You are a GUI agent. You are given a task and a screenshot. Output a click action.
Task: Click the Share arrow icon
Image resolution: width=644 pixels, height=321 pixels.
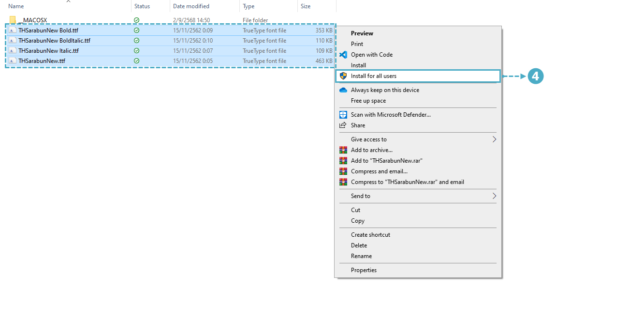coord(343,125)
